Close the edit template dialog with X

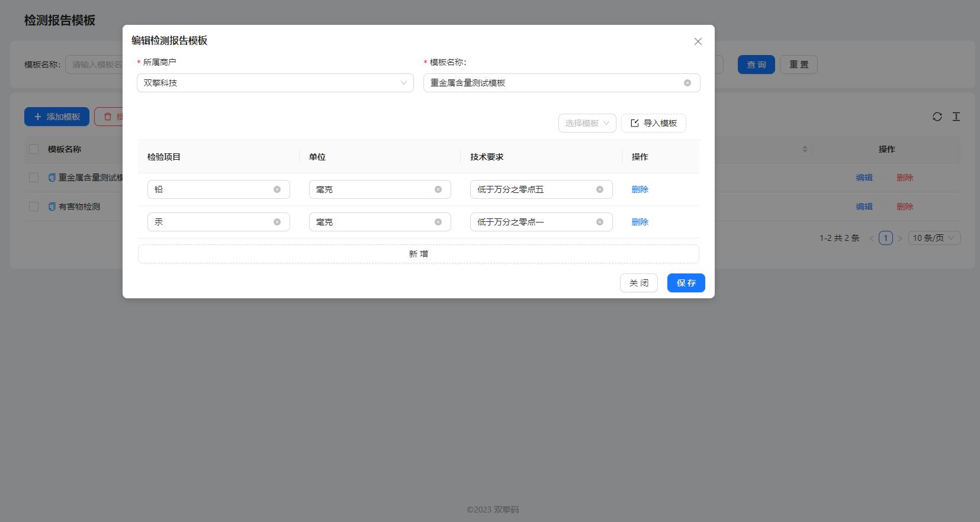698,41
